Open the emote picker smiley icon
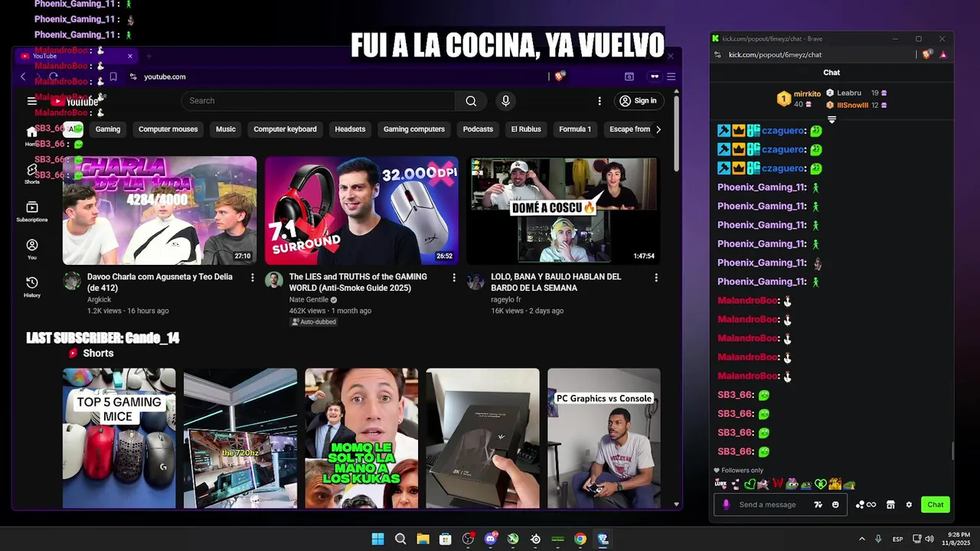 pos(835,505)
